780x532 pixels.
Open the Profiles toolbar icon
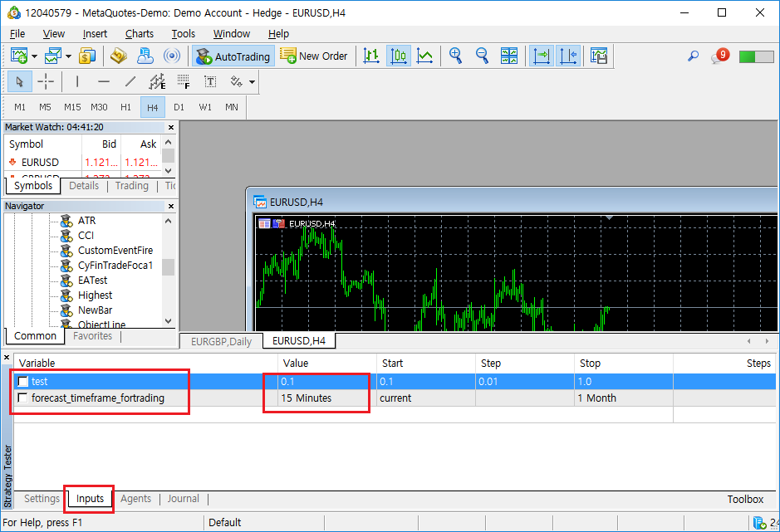[x=52, y=56]
